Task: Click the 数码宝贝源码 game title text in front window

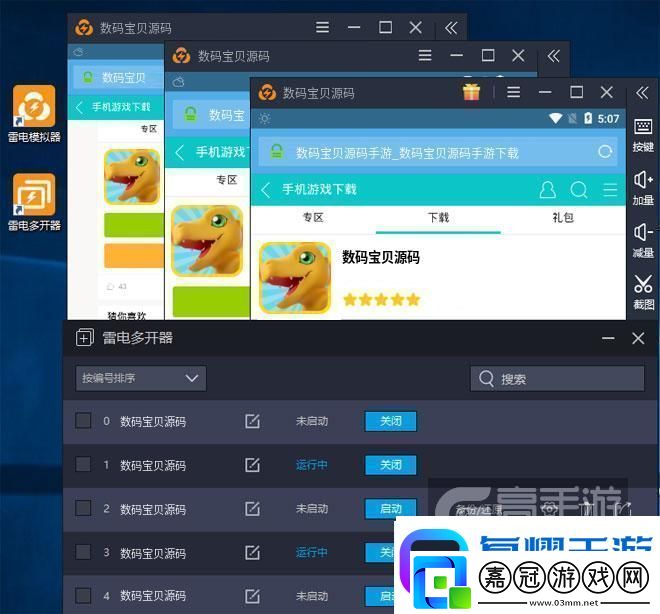Action: pos(381,257)
